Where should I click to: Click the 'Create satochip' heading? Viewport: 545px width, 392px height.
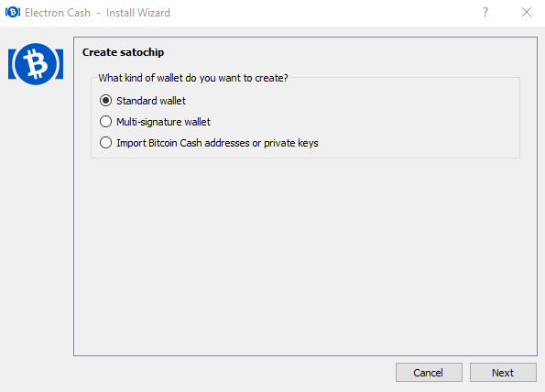(x=123, y=52)
